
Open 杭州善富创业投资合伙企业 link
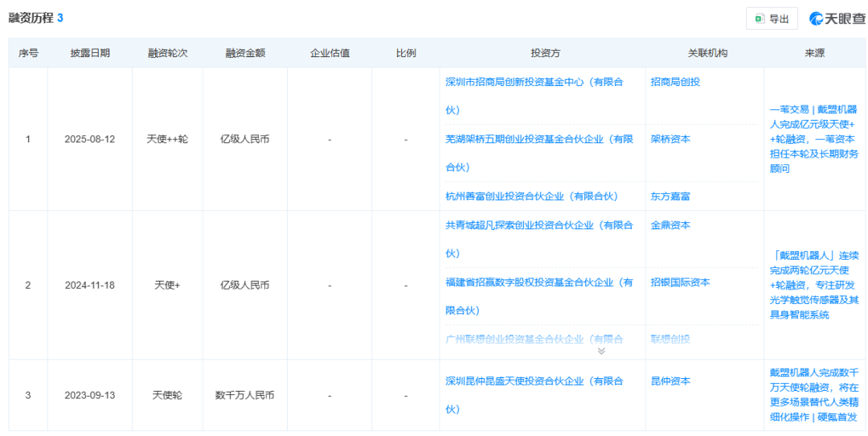(531, 195)
